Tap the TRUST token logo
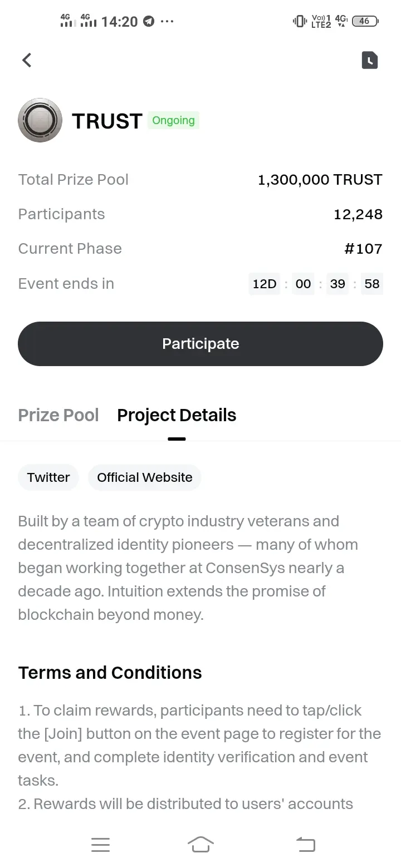 click(x=40, y=120)
